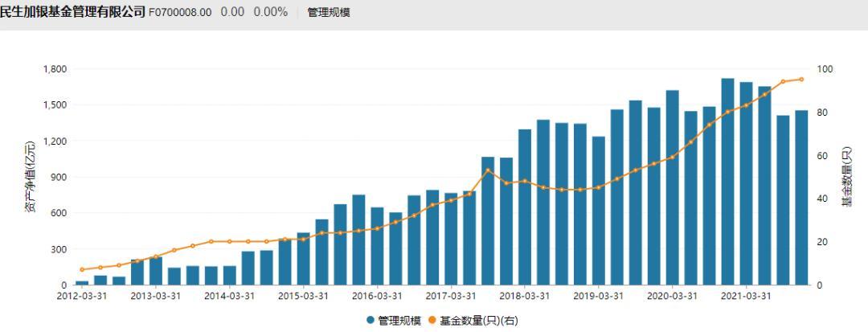
Task: Open the 管理规模 tab in header
Action: click(x=329, y=13)
